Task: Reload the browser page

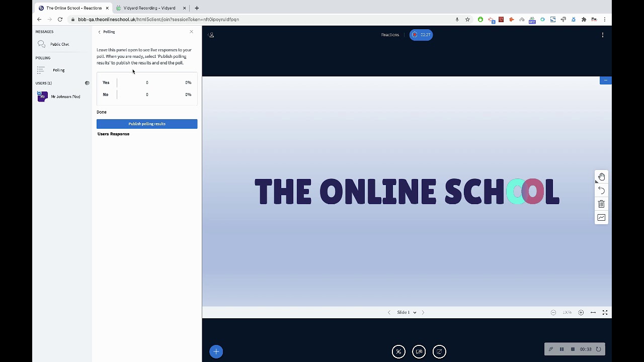Action: pyautogui.click(x=60, y=19)
